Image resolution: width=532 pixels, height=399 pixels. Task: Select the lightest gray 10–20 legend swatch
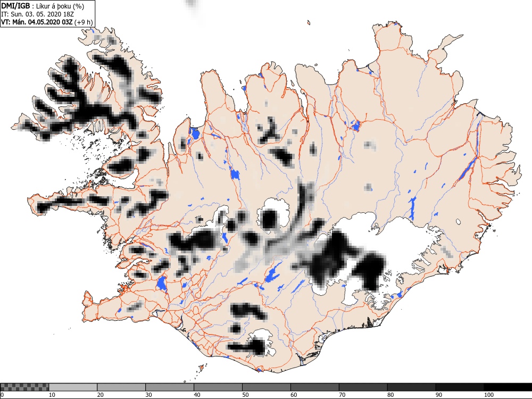click(73, 387)
